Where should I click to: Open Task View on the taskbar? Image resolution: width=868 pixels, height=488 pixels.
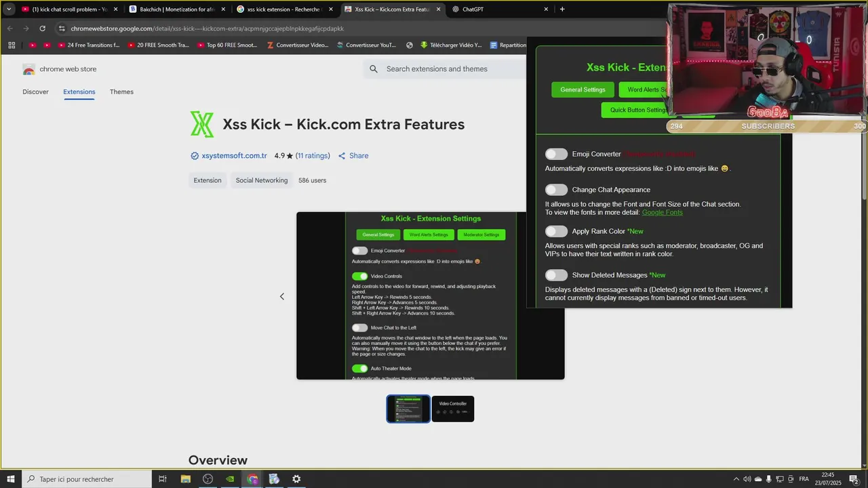point(163,479)
